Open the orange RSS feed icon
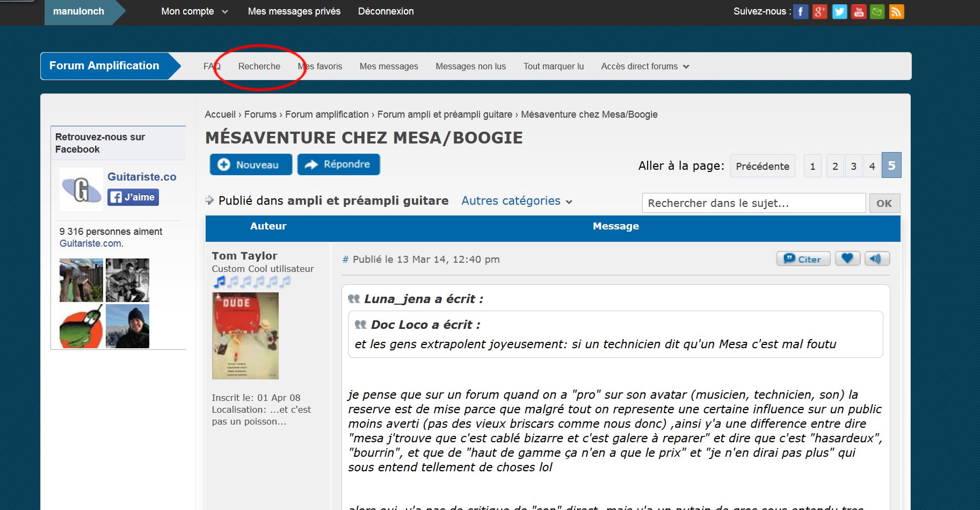 [x=896, y=11]
